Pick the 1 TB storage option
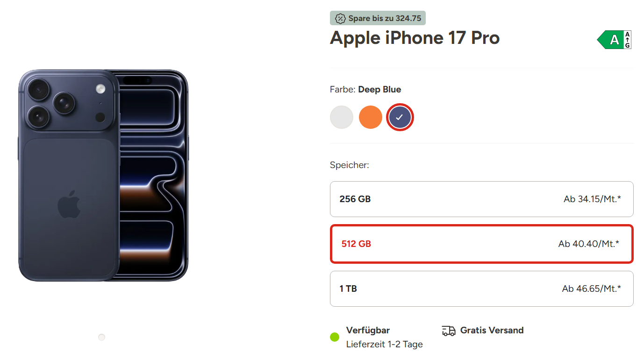The image size is (644, 359). click(481, 289)
